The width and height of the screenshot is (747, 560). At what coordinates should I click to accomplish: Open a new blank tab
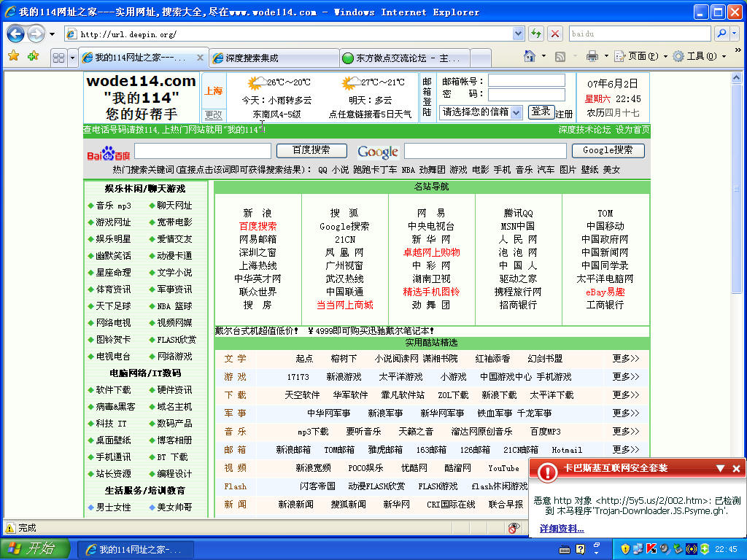coord(481,58)
